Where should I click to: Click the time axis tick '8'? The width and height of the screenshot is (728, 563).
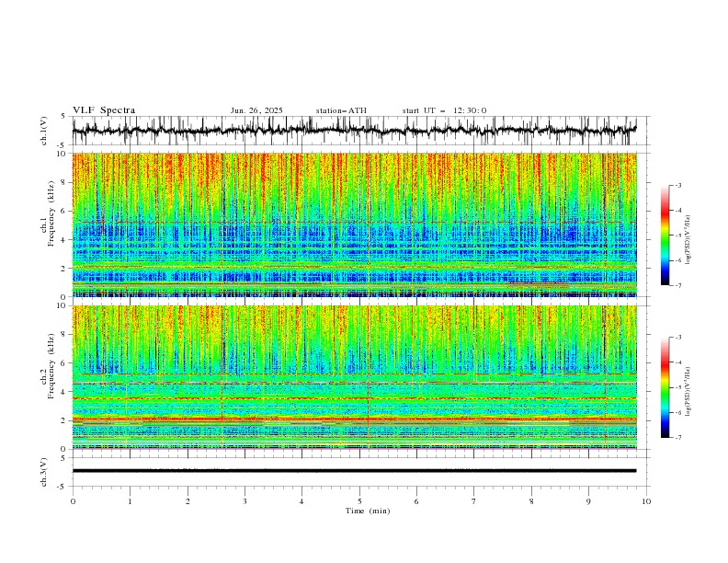[x=531, y=501]
